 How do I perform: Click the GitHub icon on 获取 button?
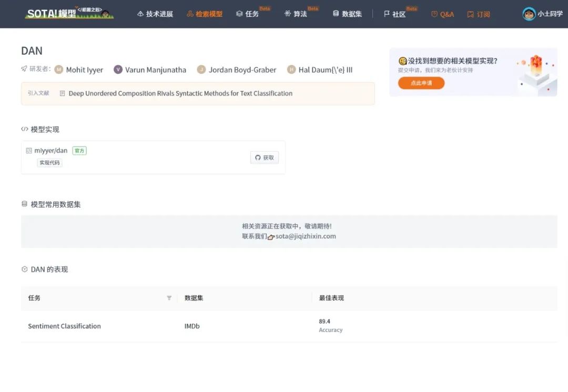point(257,157)
